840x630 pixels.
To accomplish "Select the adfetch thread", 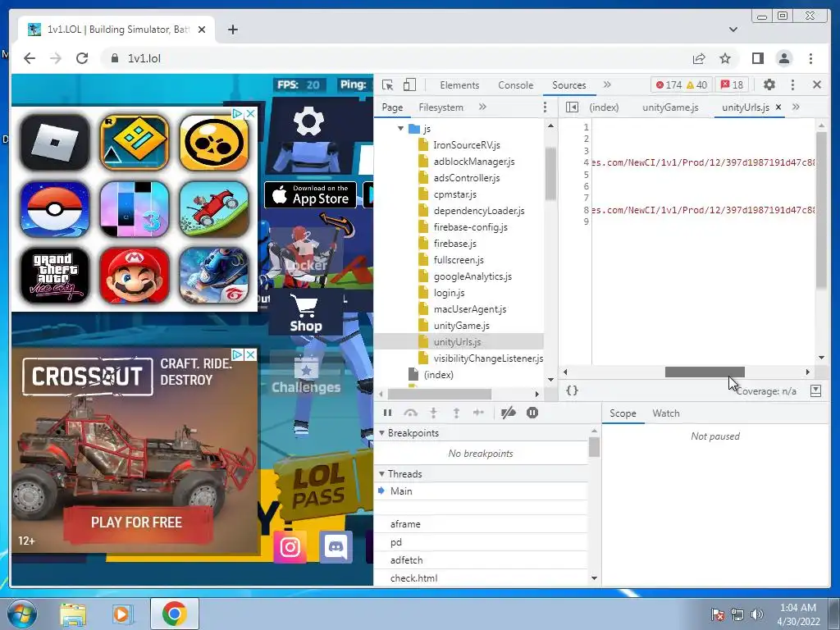I will point(481,559).
